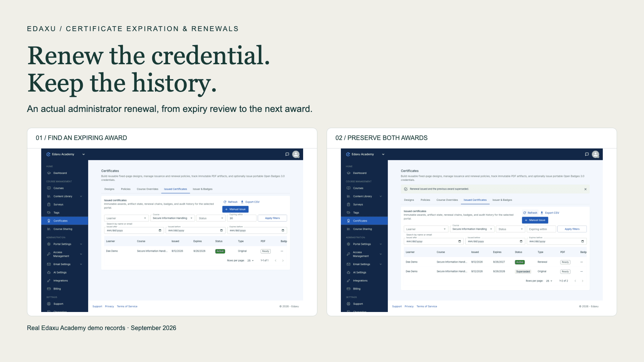
Task: Open the Issuer & Badges tab in panel 02
Action: [x=502, y=200]
